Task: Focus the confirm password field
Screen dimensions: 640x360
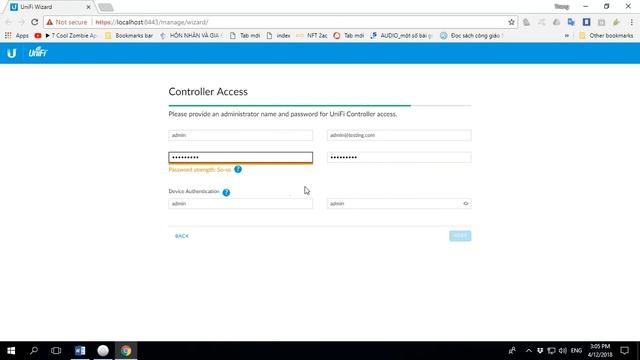Action: tap(399, 158)
